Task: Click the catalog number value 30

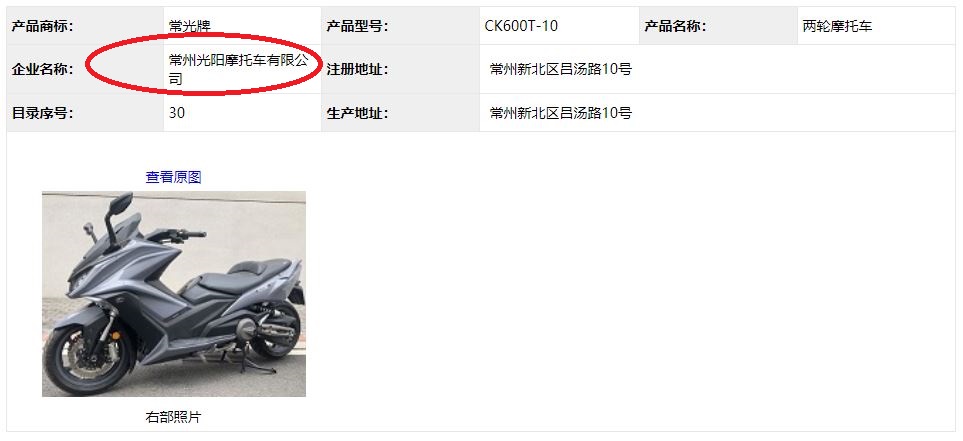Action: [x=177, y=113]
